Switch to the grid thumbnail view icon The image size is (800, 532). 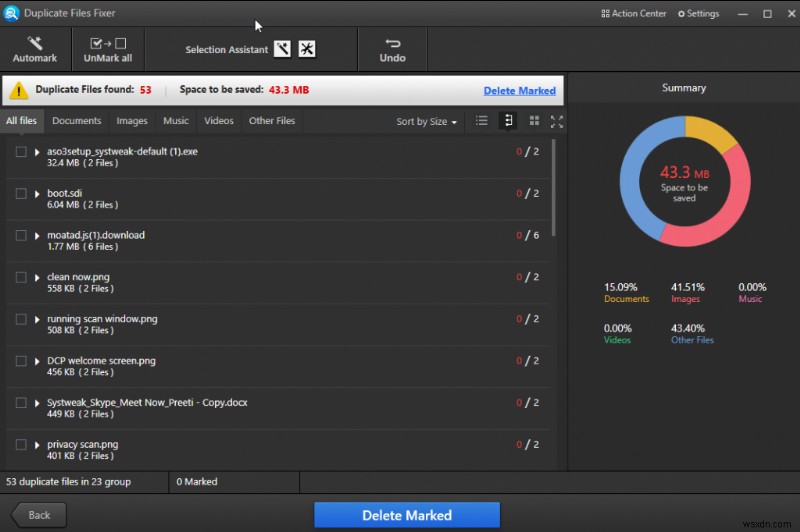(534, 121)
